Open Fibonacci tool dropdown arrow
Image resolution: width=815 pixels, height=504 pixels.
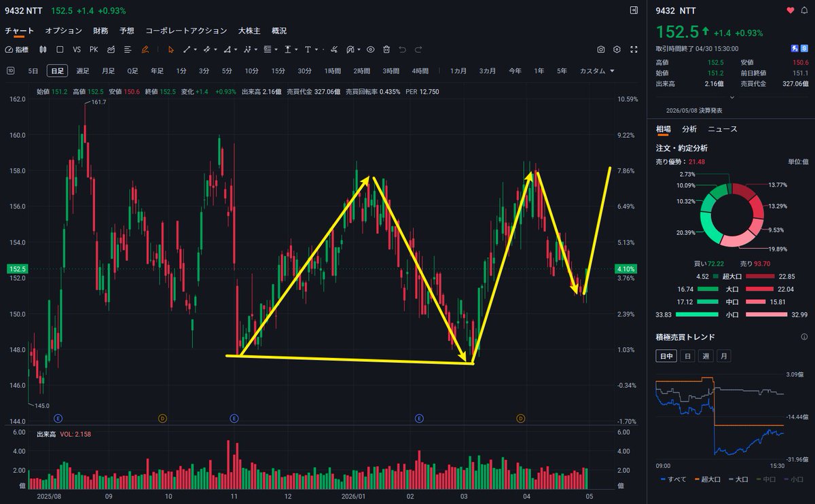275,50
